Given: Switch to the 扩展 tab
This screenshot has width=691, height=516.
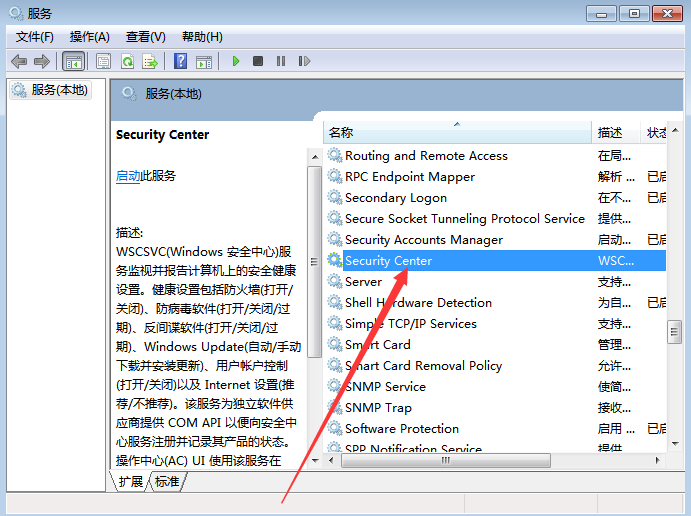Looking at the screenshot, I should [x=130, y=482].
